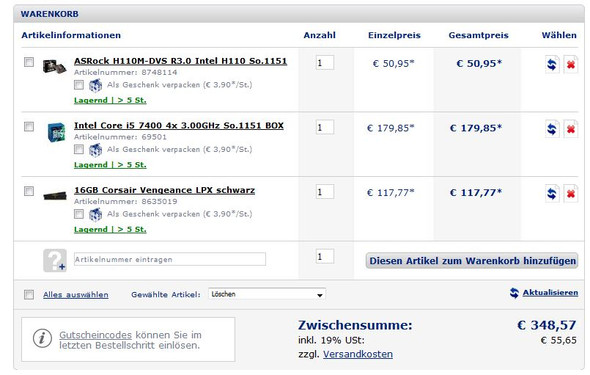Viewport: 590px width, 375px height.
Task: Click the Intel Core i5 box thumbnail
Action: point(56,132)
